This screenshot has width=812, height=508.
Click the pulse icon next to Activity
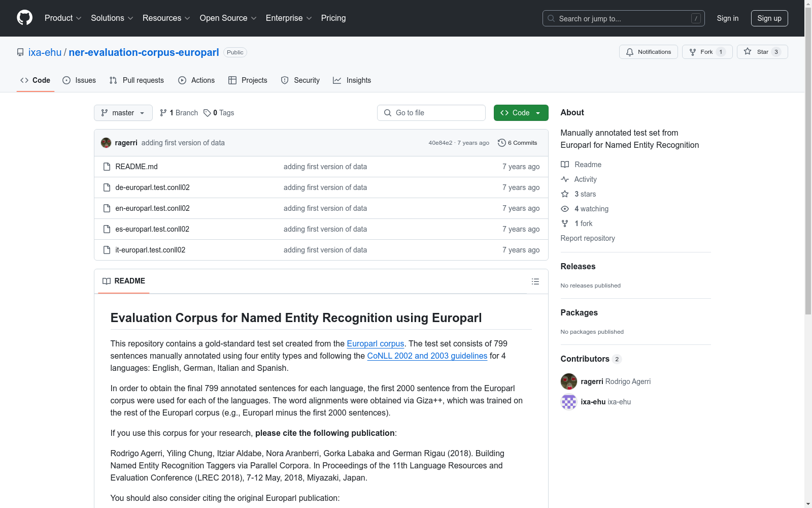point(565,179)
